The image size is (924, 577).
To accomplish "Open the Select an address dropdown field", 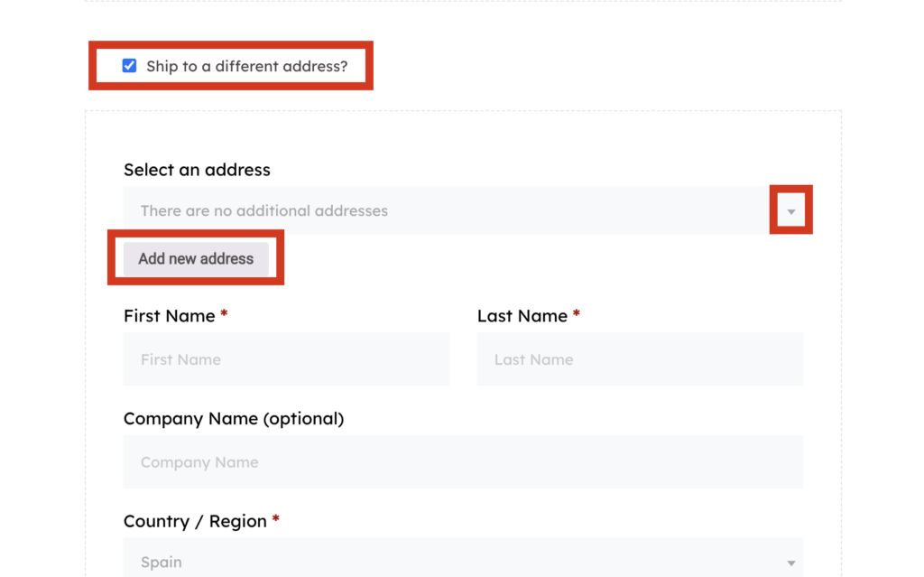I will pyautogui.click(x=451, y=210).
